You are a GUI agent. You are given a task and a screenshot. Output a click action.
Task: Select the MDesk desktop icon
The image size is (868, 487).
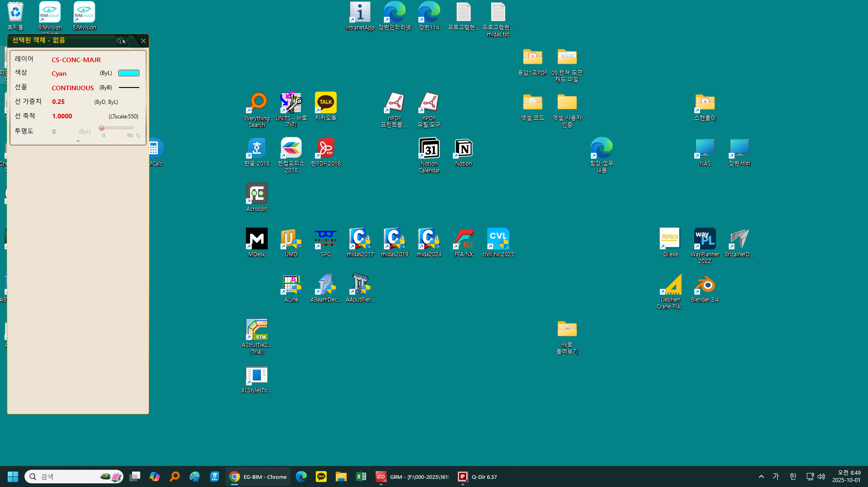257,243
